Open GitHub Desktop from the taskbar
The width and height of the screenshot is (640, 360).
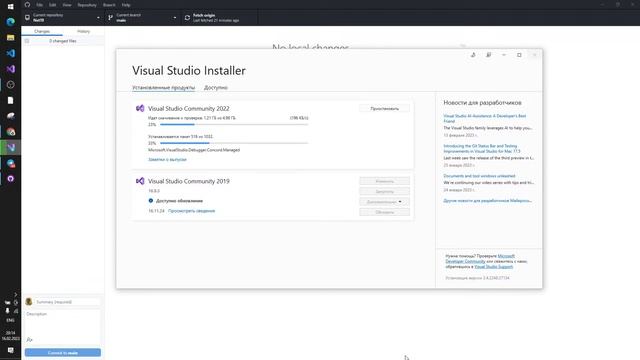tap(11, 178)
